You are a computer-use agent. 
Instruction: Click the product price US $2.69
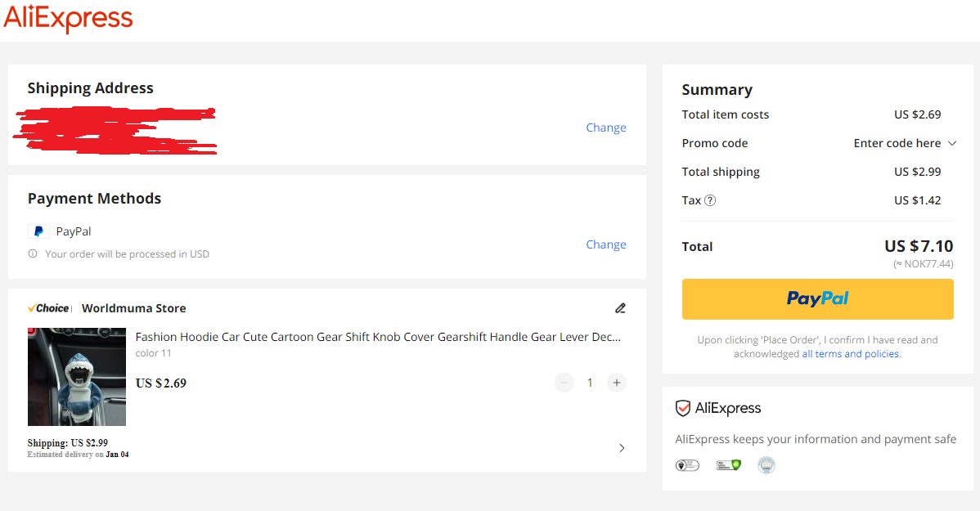(160, 383)
